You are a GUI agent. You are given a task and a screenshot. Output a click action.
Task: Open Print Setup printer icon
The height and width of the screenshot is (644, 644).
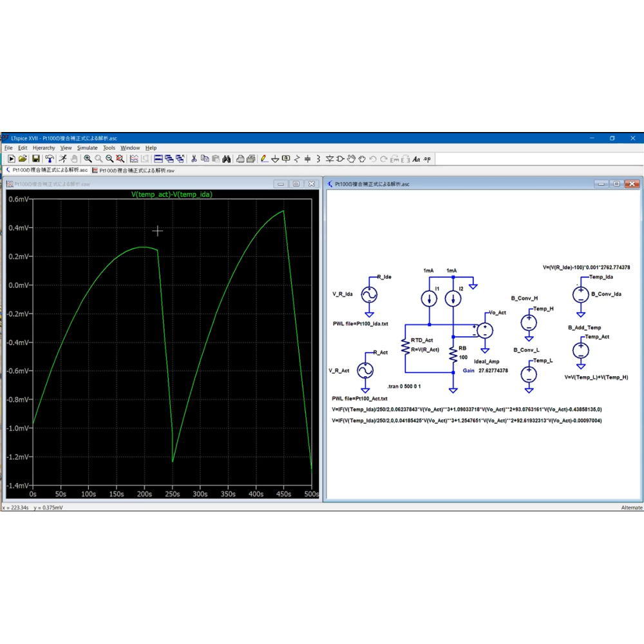pos(240,158)
